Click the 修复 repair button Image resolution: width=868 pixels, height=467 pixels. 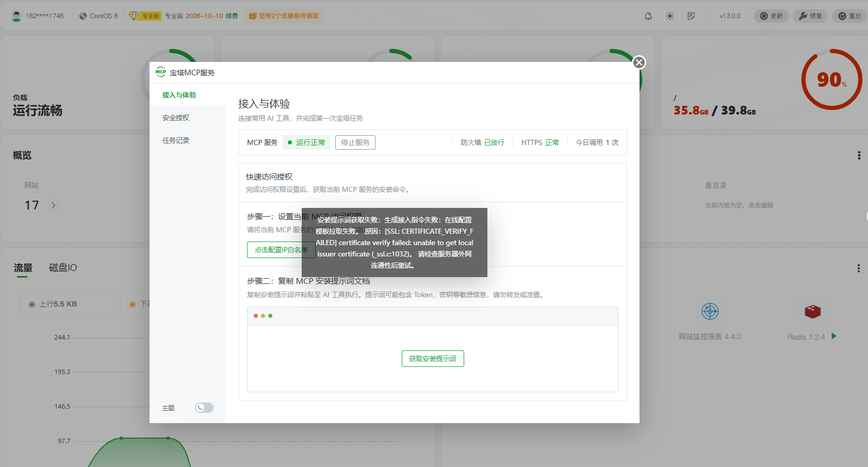pos(810,16)
